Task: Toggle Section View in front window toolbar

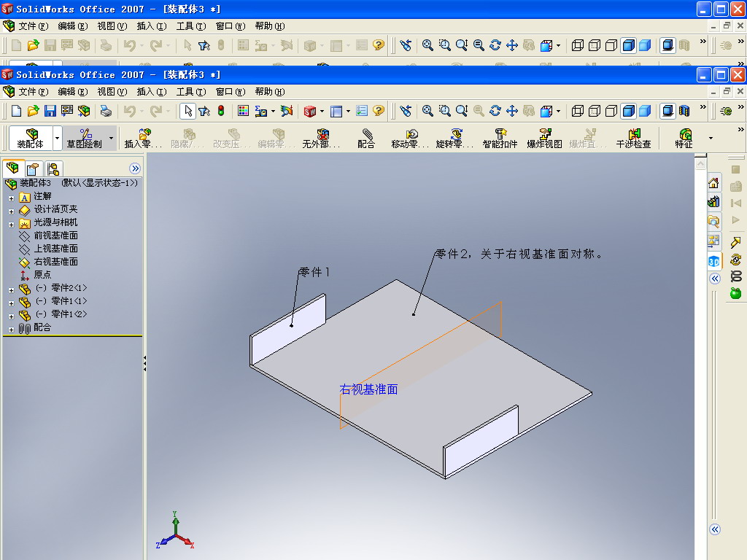Action: [684, 111]
